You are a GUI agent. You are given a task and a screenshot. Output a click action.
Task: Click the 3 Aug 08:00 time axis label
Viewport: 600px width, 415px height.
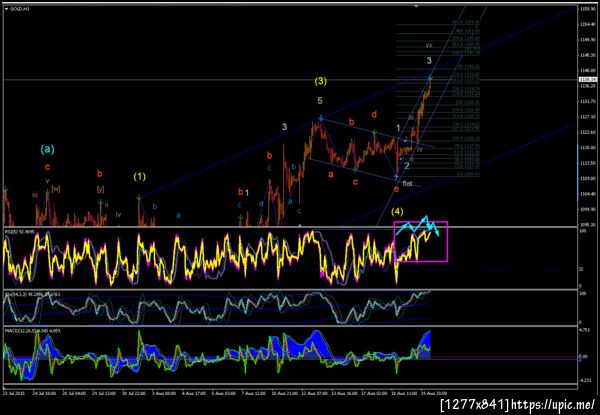pyautogui.click(x=164, y=392)
